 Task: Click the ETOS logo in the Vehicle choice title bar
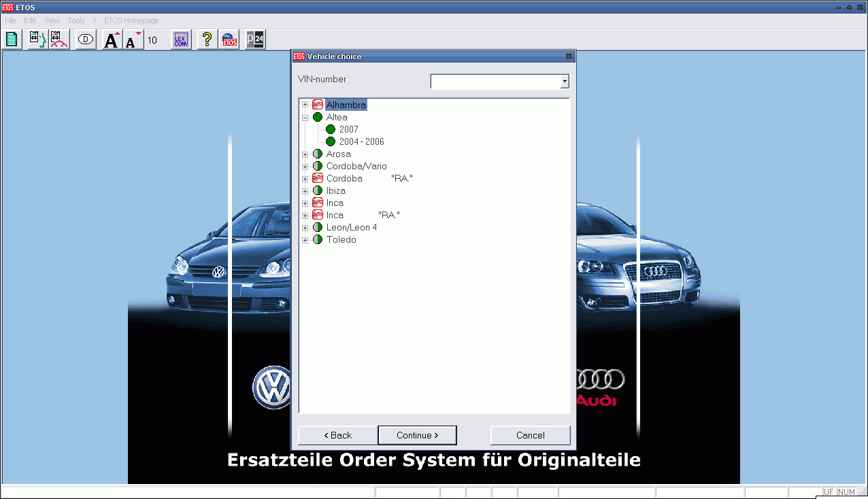pos(299,56)
